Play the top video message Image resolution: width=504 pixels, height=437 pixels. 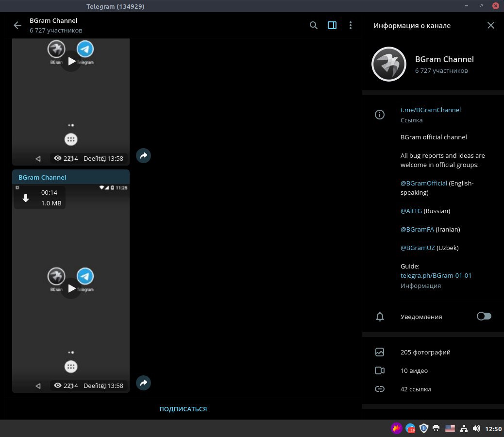[x=71, y=61]
